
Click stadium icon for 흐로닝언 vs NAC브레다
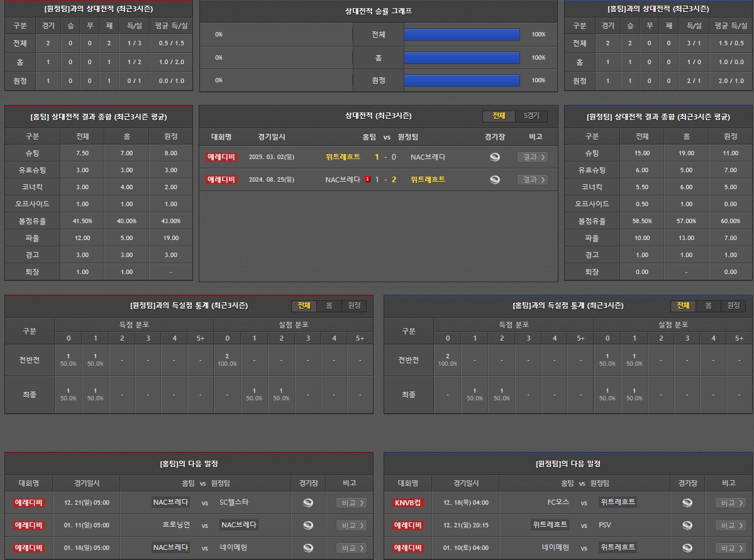pos(308,525)
